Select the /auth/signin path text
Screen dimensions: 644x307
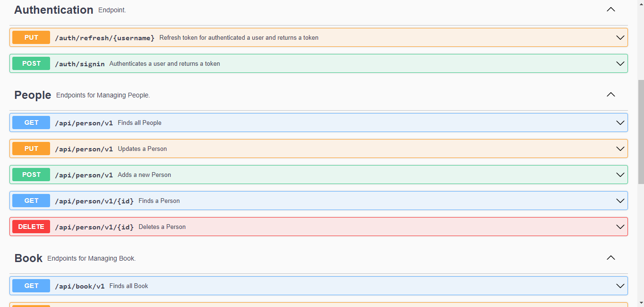pos(80,64)
